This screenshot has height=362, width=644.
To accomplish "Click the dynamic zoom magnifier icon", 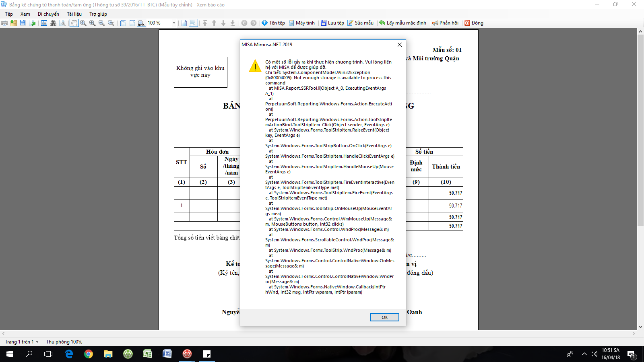I will 83,23.
